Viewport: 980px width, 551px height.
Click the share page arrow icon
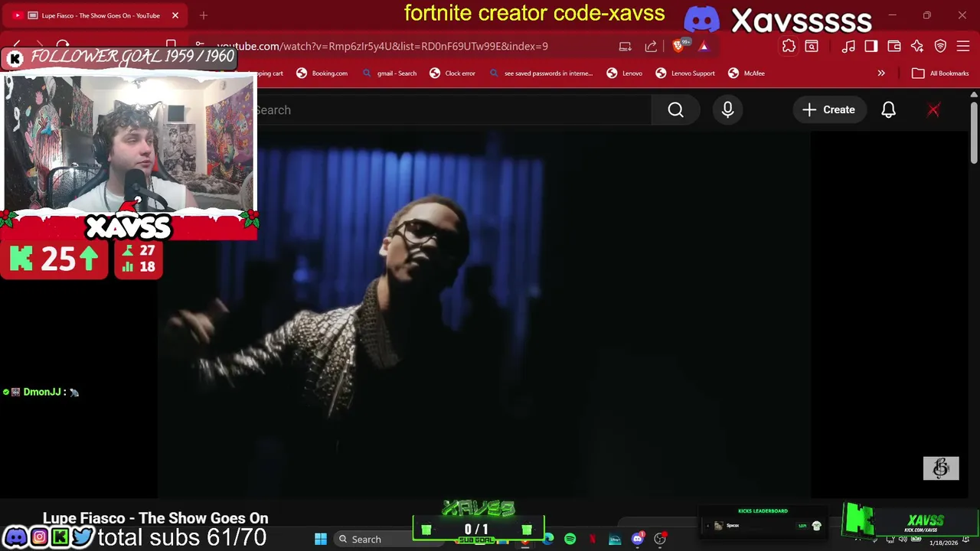pos(651,46)
